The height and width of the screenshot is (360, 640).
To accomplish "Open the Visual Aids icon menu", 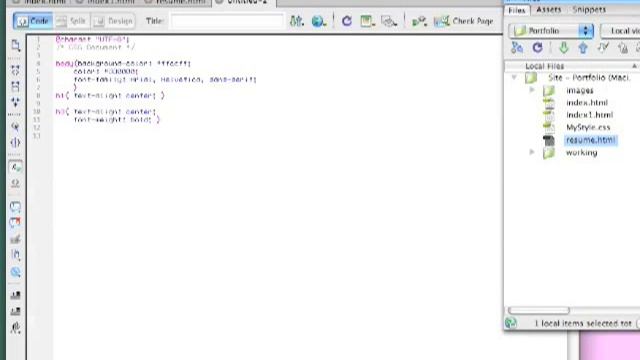I will (x=389, y=21).
